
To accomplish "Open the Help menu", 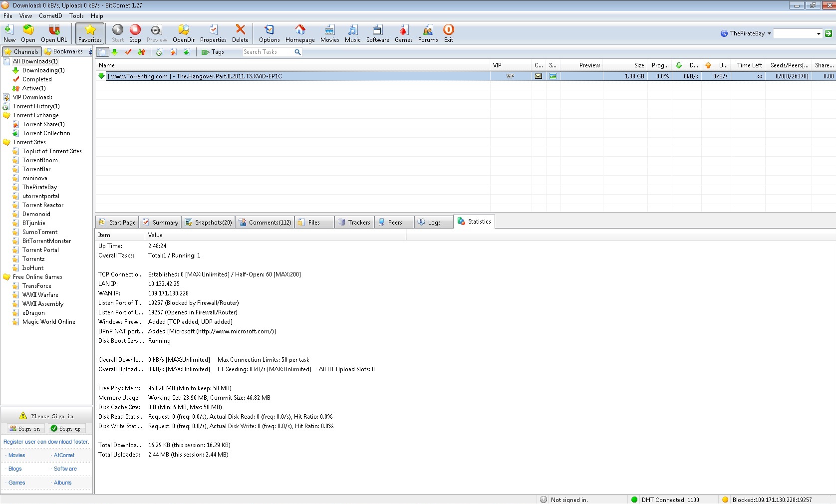I will click(97, 16).
